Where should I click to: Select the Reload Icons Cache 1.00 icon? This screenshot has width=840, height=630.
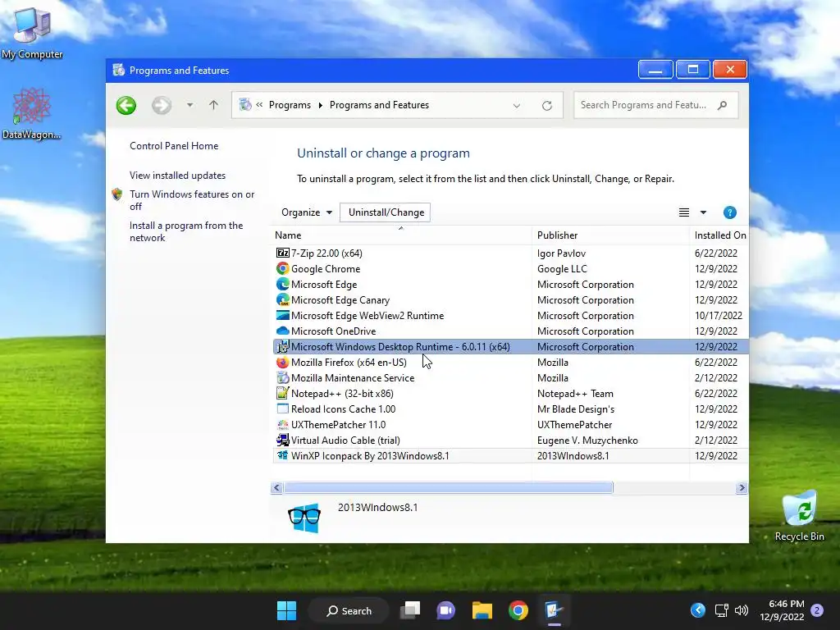point(282,409)
